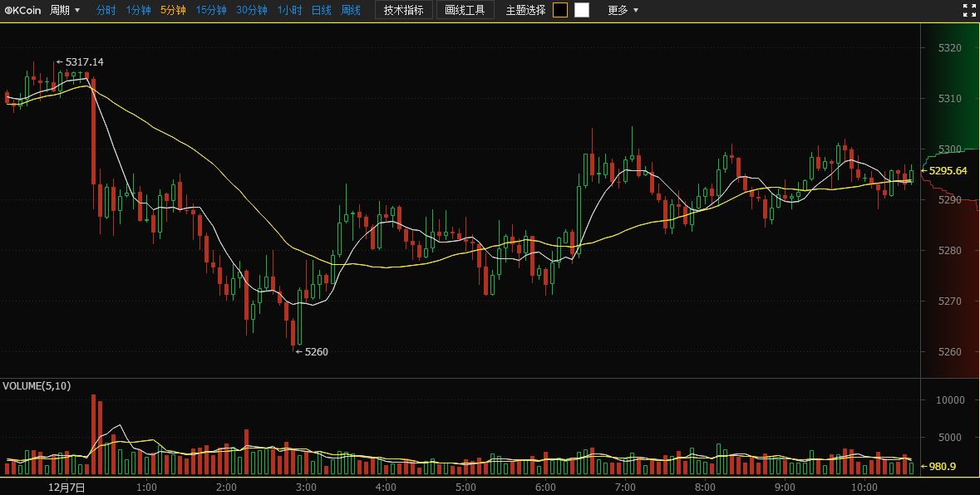Select the 15分钟 interval
This screenshot has width=980, height=495.
[210, 10]
